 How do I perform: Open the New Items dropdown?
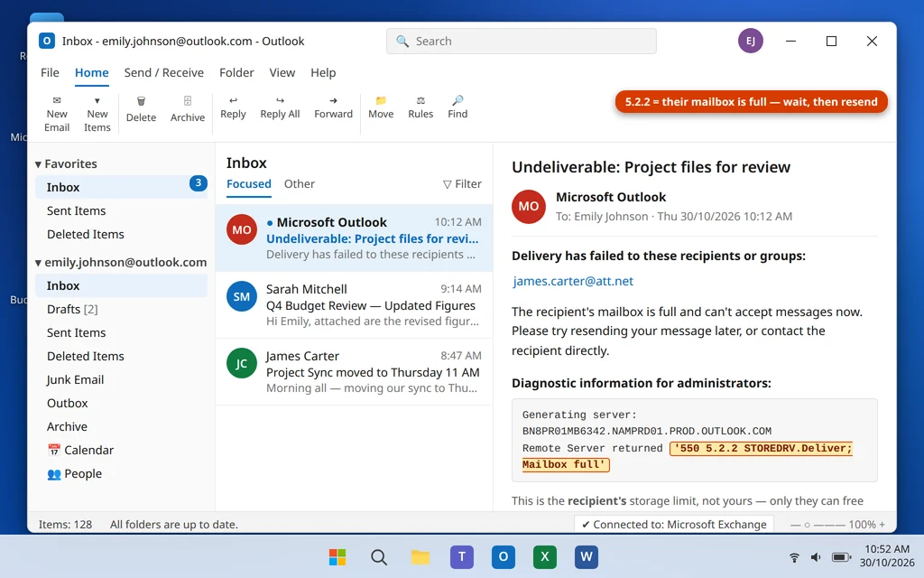click(x=97, y=114)
